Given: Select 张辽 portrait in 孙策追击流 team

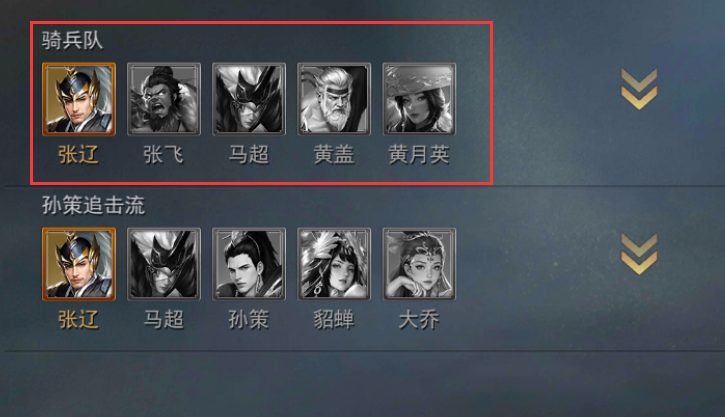Looking at the screenshot, I should [79, 264].
